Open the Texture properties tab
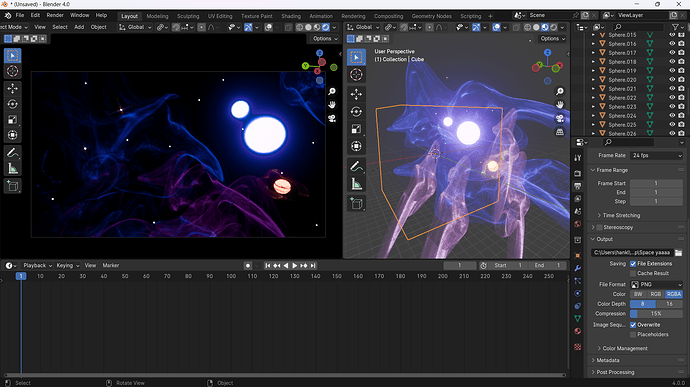Viewport: 690px width, 387px height. [x=578, y=347]
